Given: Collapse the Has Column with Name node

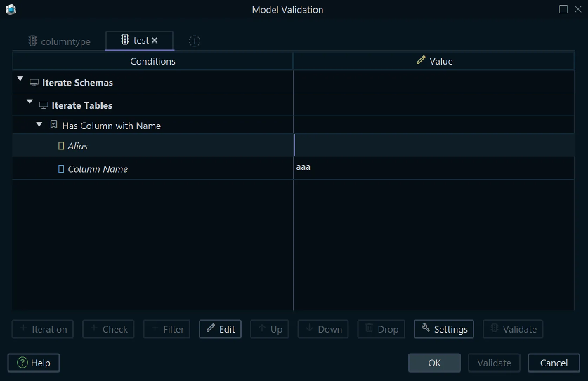Looking at the screenshot, I should pos(39,124).
